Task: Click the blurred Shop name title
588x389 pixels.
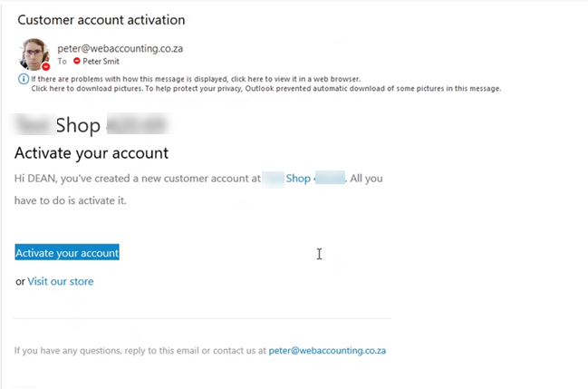Action: pos(92,124)
